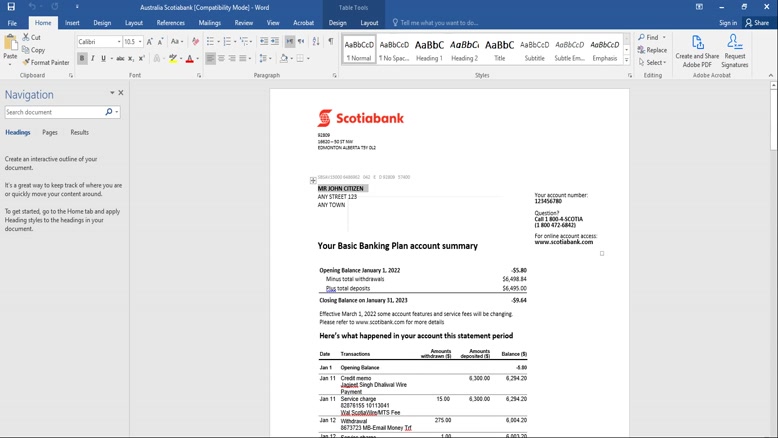
Task: Switch to the Insert ribbon tab
Action: pos(72,22)
